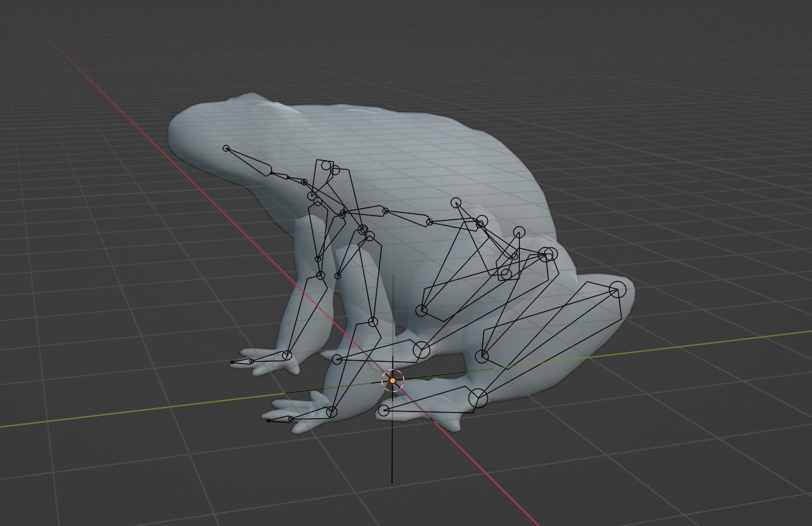Click the orange origin dot inside 3D cursor
The image size is (812, 526).
click(393, 381)
